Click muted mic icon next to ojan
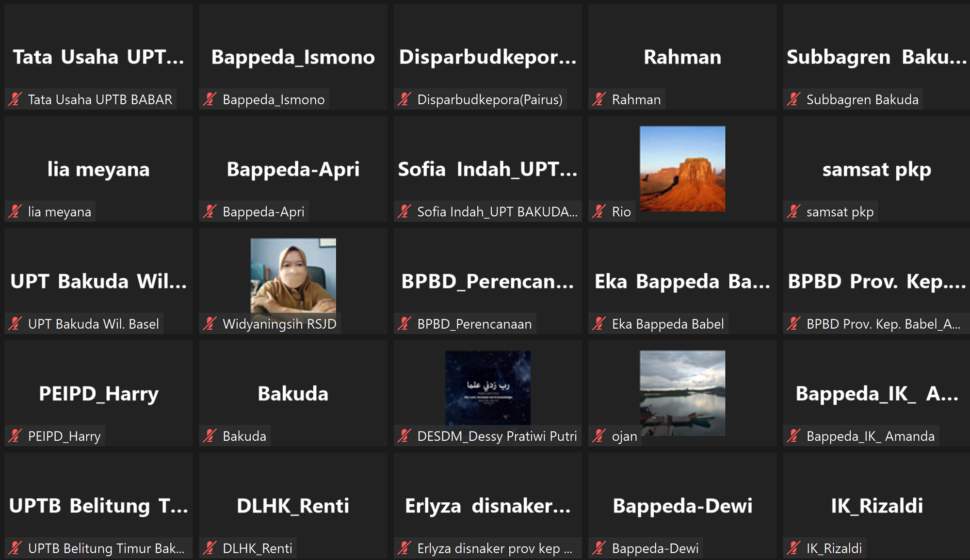The height and width of the screenshot is (560, 970). tap(599, 436)
